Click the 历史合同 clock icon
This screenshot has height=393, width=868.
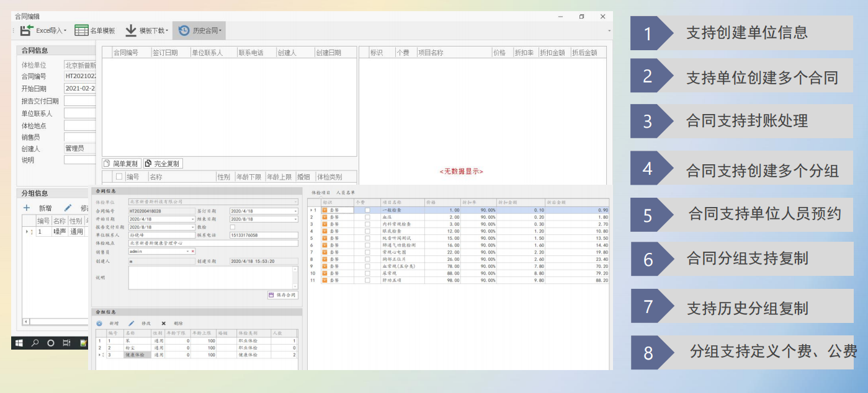[184, 30]
